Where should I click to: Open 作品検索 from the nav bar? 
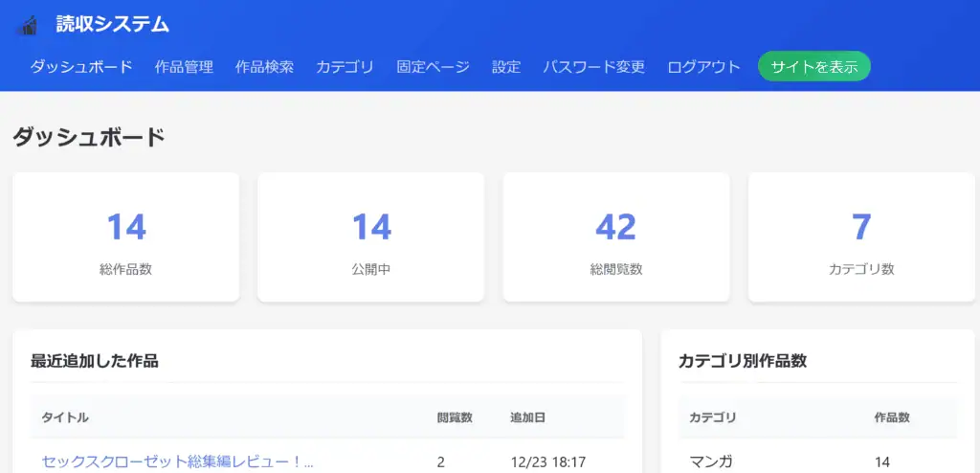point(264,67)
